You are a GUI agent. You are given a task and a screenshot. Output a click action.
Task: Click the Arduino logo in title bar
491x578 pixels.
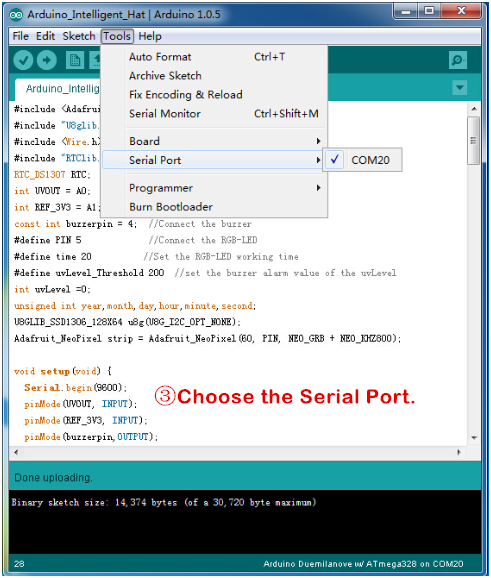pos(16,15)
